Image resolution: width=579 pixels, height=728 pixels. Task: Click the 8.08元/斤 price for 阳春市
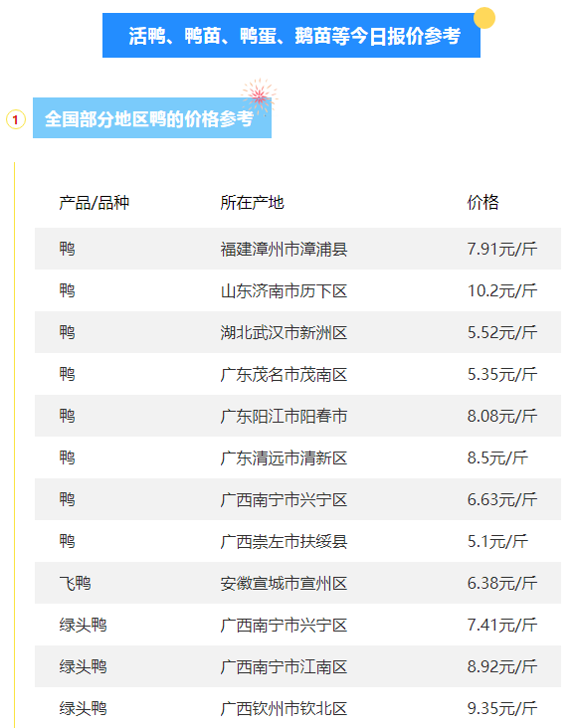pyautogui.click(x=502, y=416)
